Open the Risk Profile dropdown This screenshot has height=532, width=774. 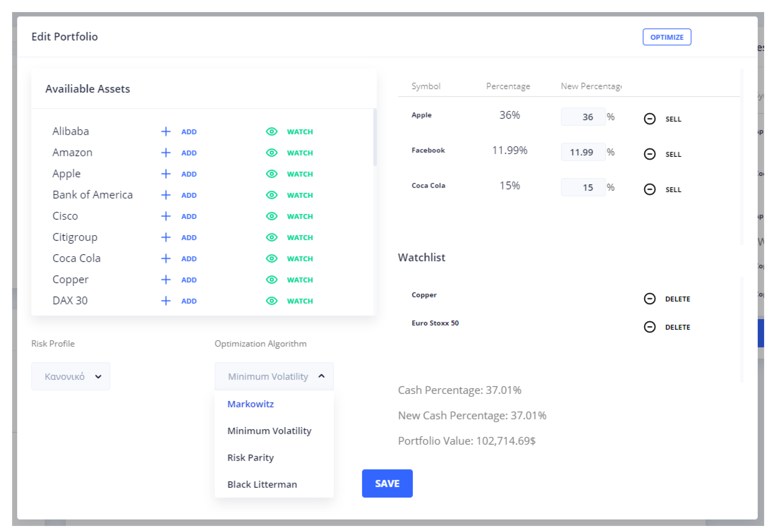click(x=71, y=376)
